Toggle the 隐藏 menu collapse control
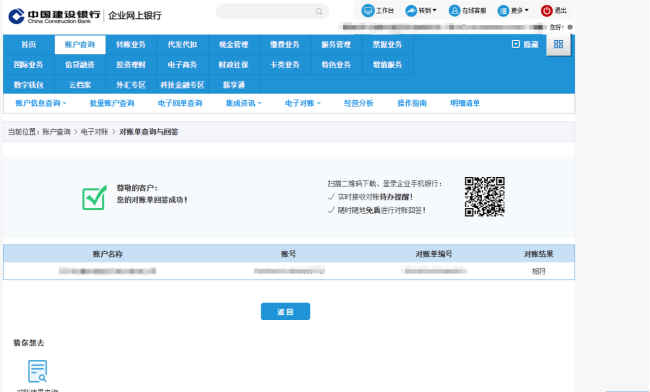Image resolution: width=650 pixels, height=392 pixels. coord(525,44)
